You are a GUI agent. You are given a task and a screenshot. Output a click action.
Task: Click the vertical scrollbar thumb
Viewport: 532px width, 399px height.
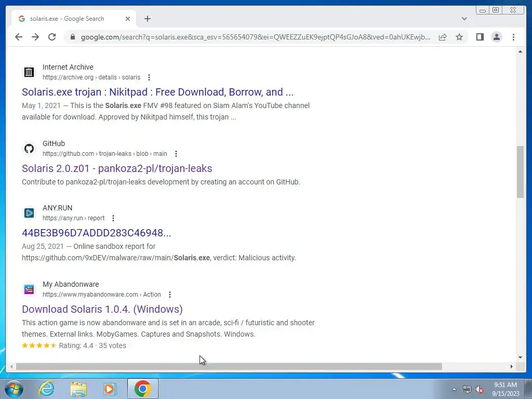pyautogui.click(x=520, y=171)
